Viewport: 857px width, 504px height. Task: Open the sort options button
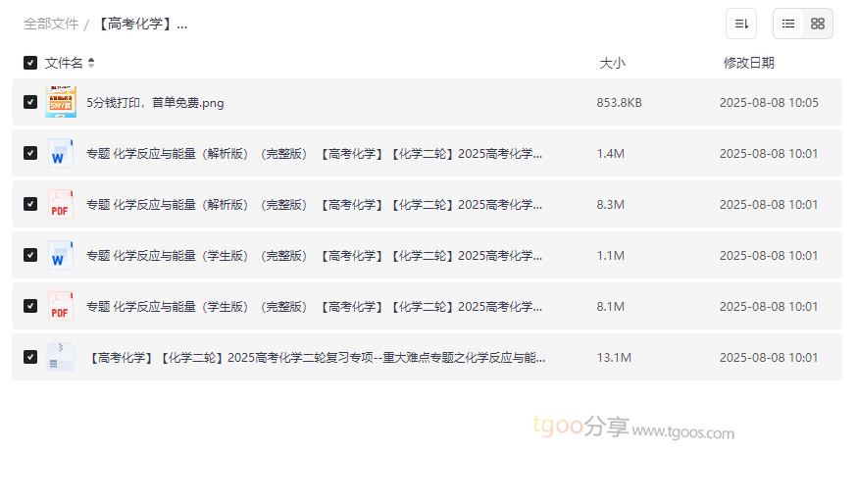pyautogui.click(x=740, y=24)
